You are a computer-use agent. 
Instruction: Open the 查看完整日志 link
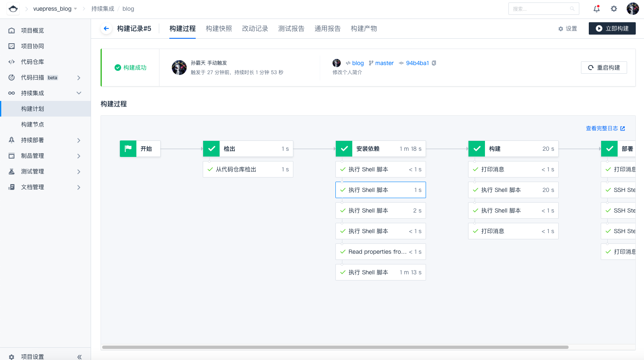point(605,129)
